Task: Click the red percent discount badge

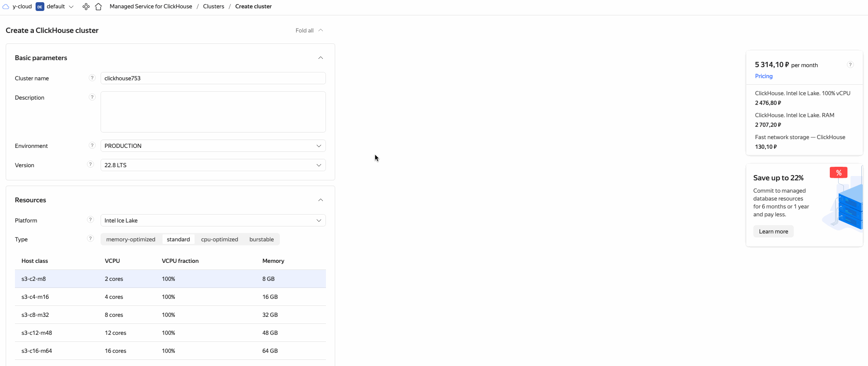Action: pyautogui.click(x=839, y=172)
